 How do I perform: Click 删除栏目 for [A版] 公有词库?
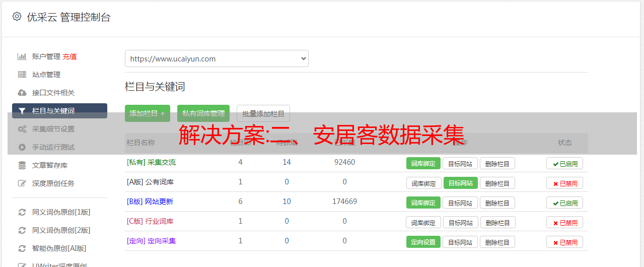click(497, 183)
